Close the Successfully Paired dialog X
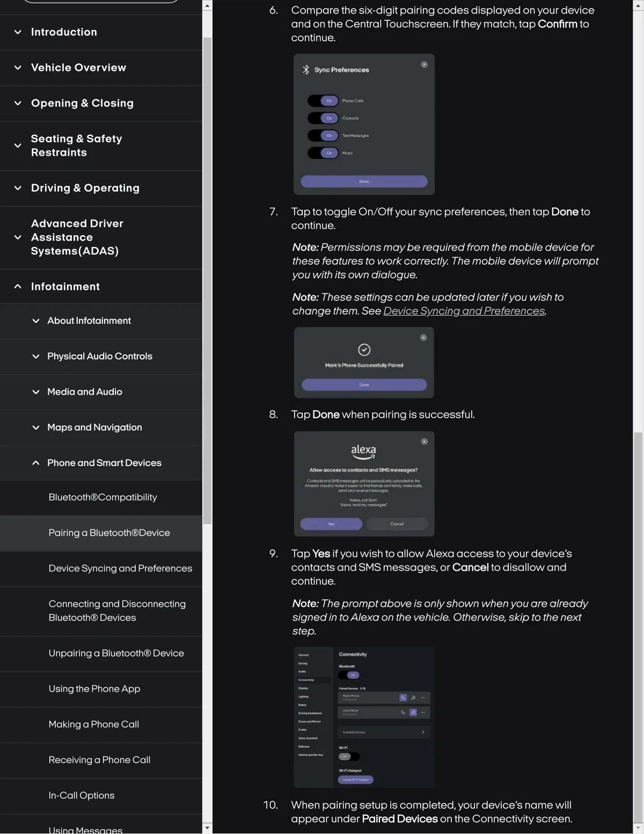644x834 pixels. [x=423, y=338]
